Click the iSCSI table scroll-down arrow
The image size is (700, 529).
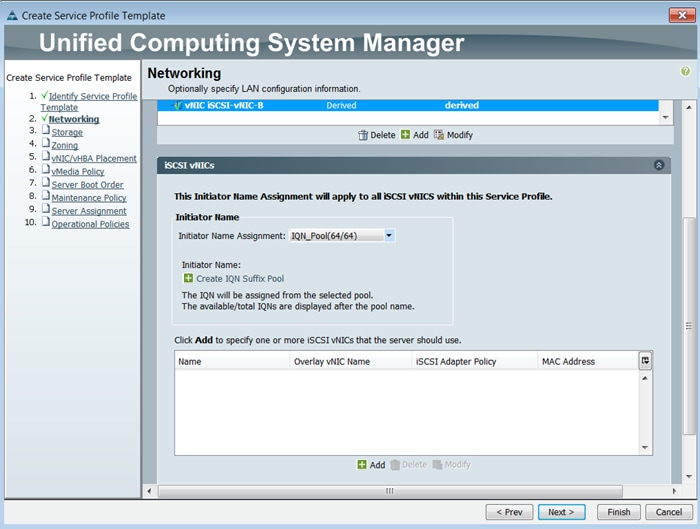click(x=645, y=447)
